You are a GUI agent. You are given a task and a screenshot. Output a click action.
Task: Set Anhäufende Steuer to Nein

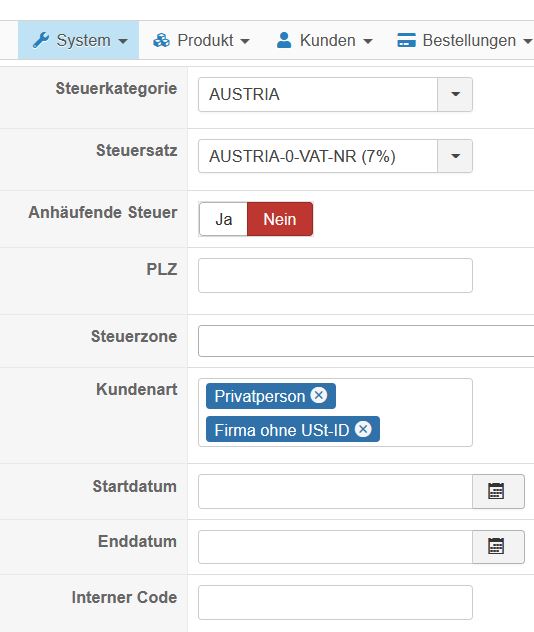coord(280,219)
